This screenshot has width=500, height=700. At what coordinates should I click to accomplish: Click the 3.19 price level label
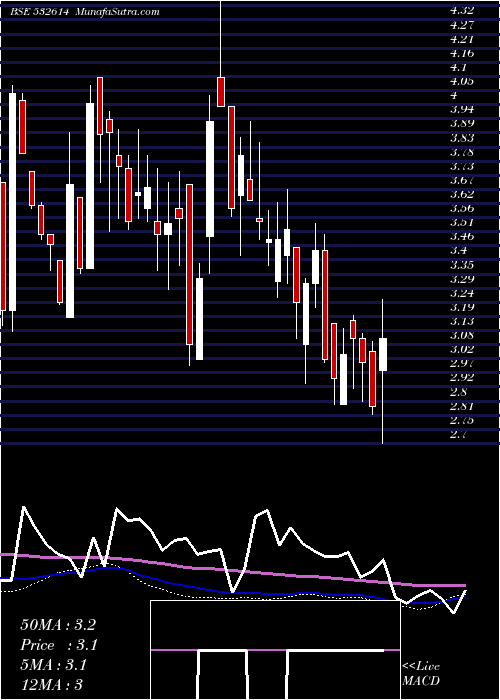(462, 308)
